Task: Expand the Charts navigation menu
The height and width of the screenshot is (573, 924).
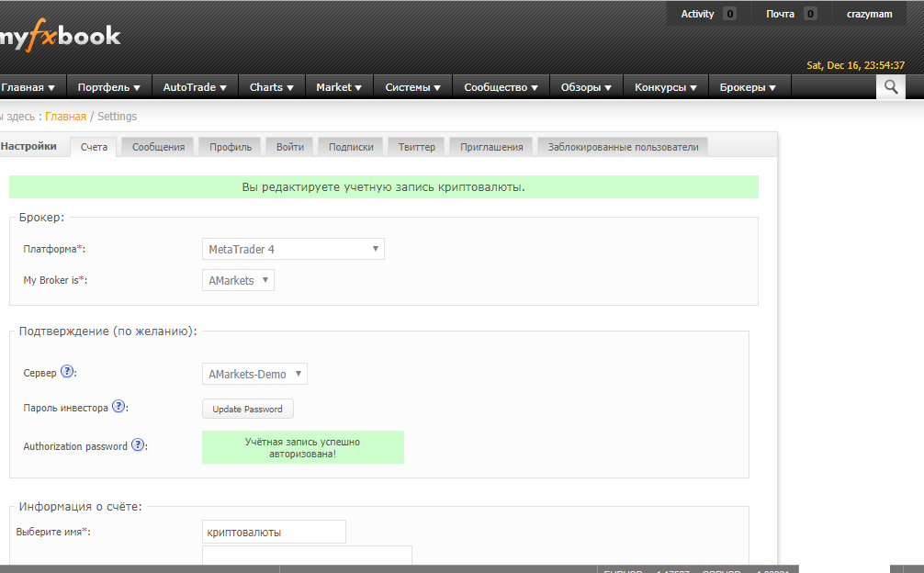Action: coord(272,87)
